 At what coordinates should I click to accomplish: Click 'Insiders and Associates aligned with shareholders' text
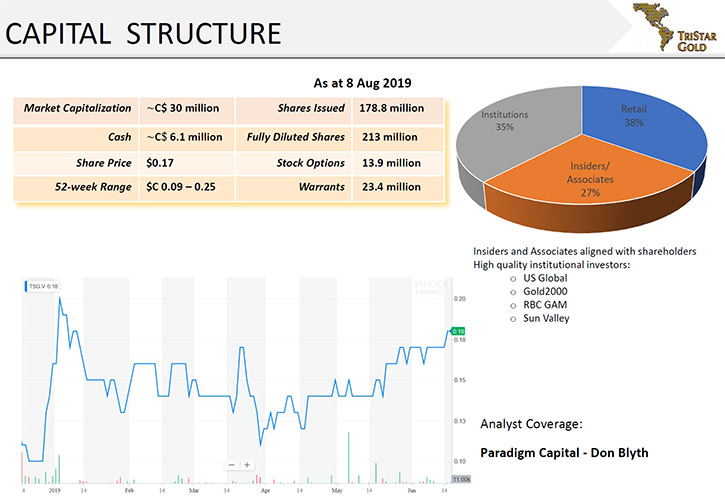(584, 251)
